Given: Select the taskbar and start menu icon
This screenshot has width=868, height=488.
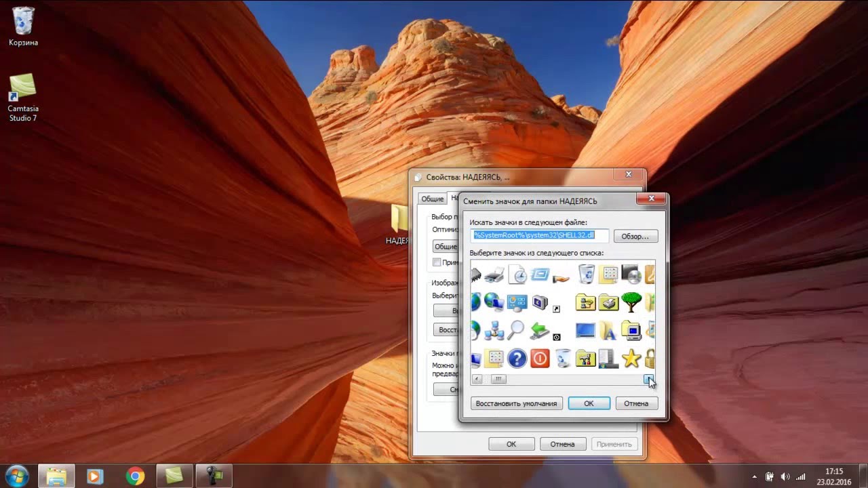Looking at the screenshot, I should (608, 358).
